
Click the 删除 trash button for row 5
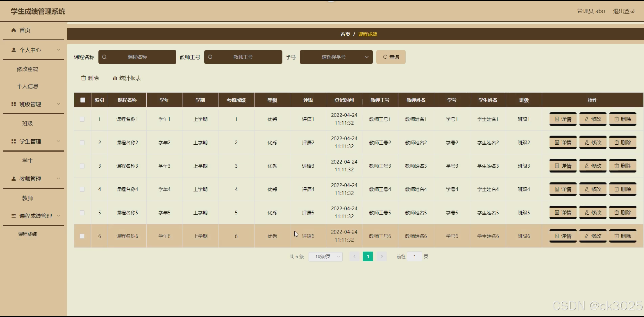point(623,213)
